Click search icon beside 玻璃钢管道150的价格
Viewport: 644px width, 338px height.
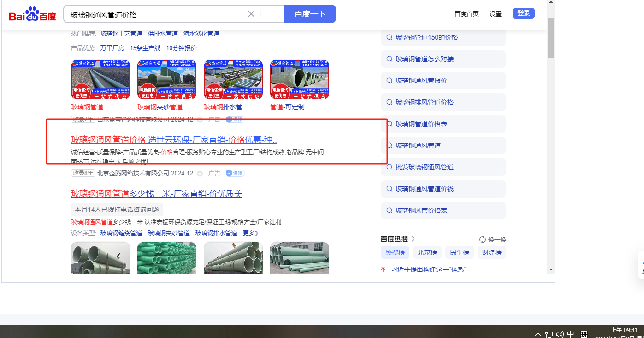pos(389,37)
